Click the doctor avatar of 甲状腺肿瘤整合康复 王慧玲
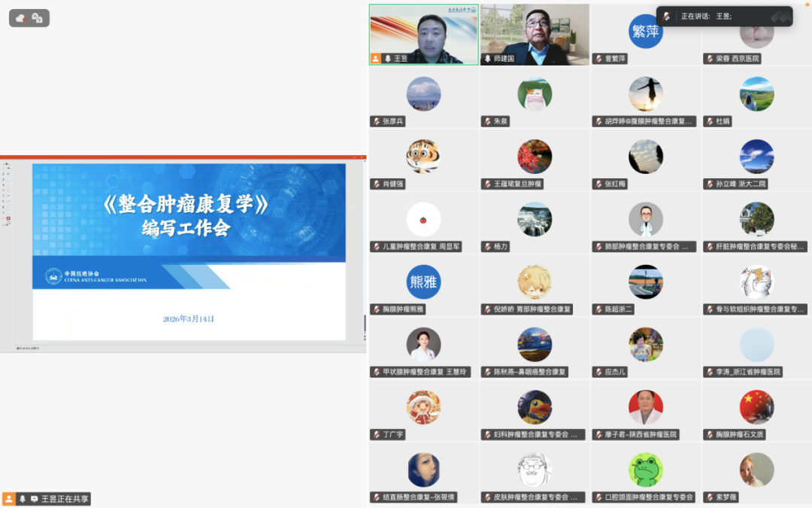 tap(423, 345)
